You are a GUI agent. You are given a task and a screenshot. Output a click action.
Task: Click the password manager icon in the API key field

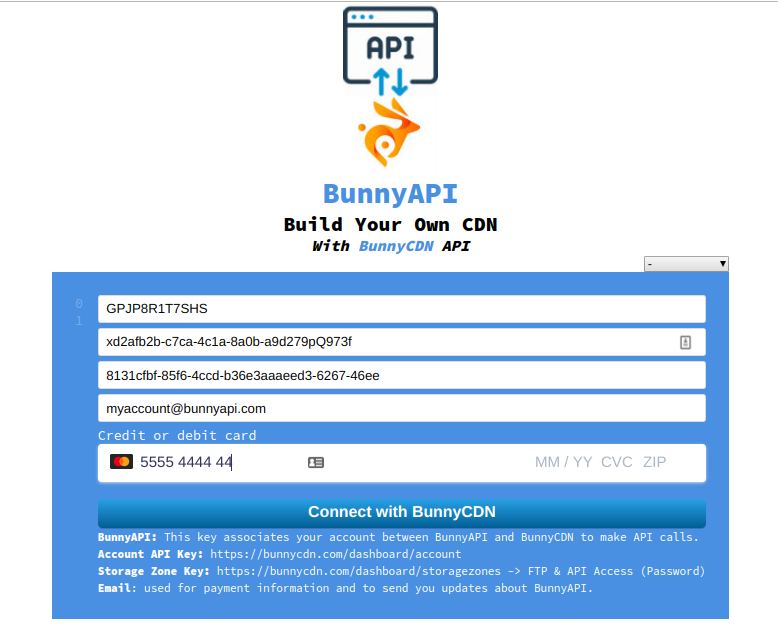(x=685, y=342)
